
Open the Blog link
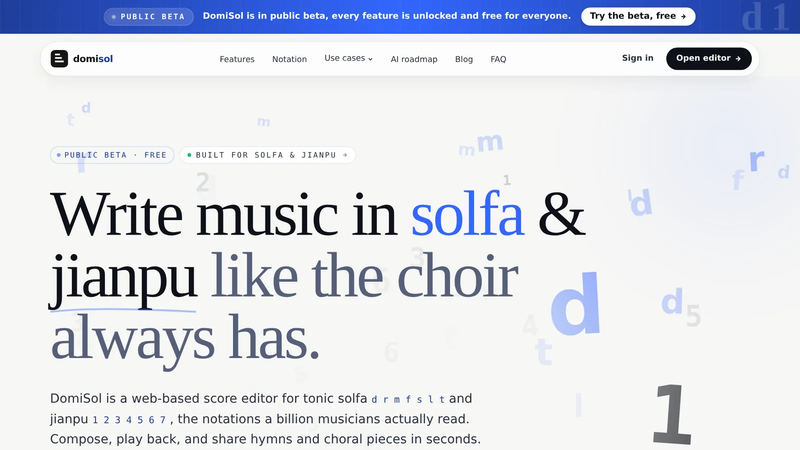[x=464, y=59]
